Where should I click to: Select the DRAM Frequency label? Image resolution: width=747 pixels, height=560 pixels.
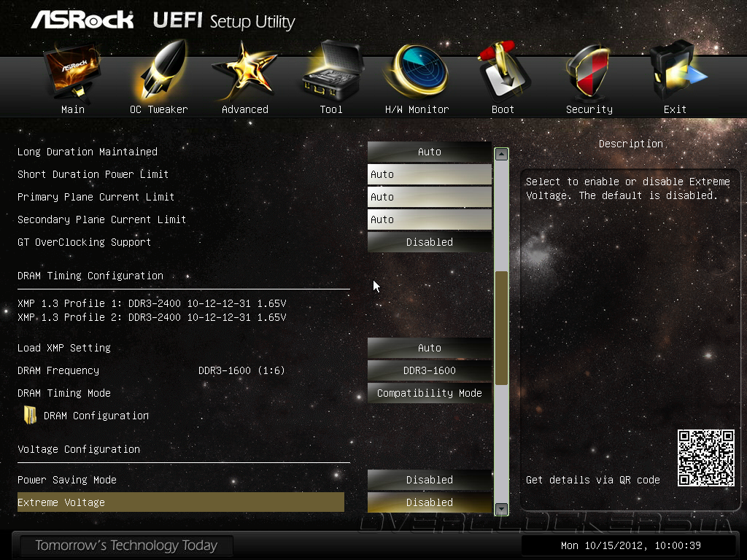[x=58, y=370]
